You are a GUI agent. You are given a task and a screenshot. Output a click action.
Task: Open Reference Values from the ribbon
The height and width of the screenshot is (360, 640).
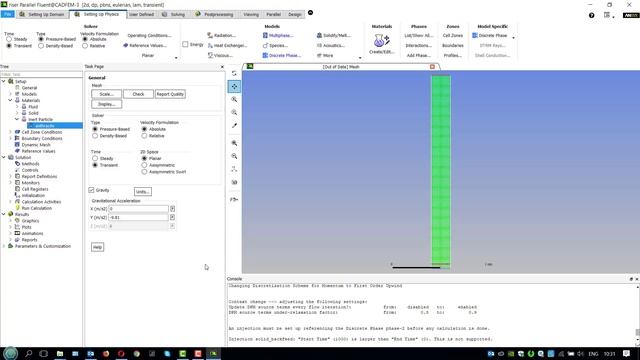point(144,45)
